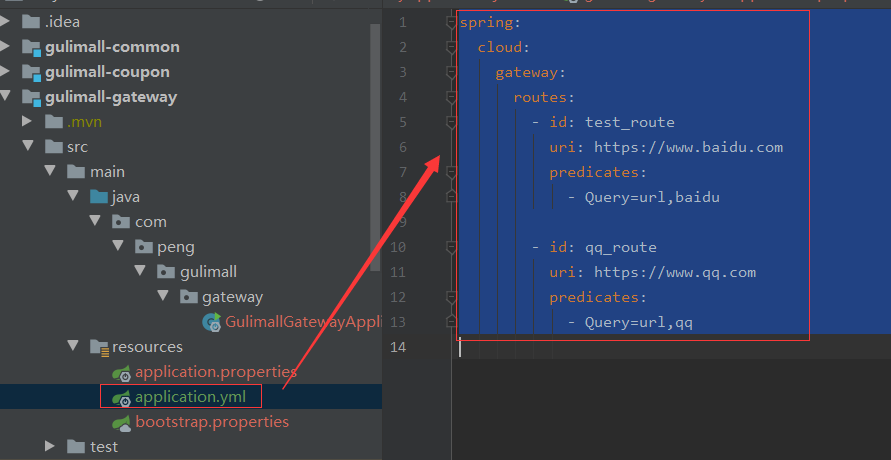This screenshot has width=891, height=460.
Task: Click line number 14 in gutter
Action: pos(399,346)
